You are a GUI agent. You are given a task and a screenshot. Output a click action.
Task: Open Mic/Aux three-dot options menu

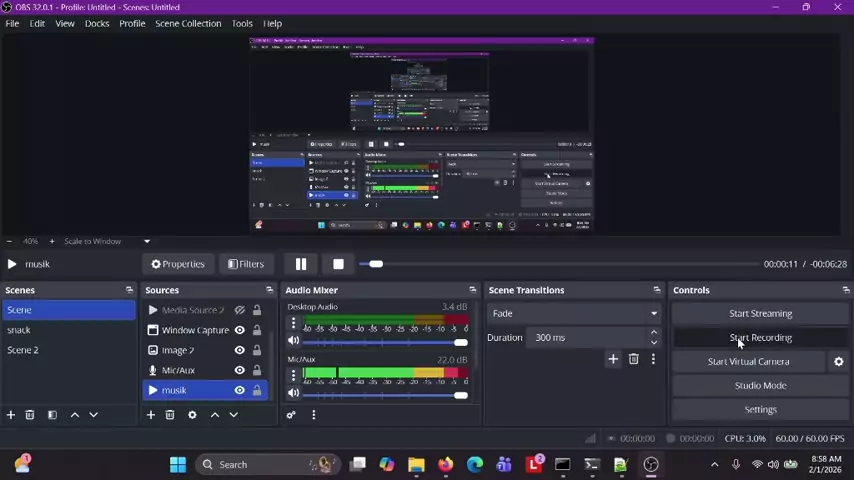[x=293, y=375]
